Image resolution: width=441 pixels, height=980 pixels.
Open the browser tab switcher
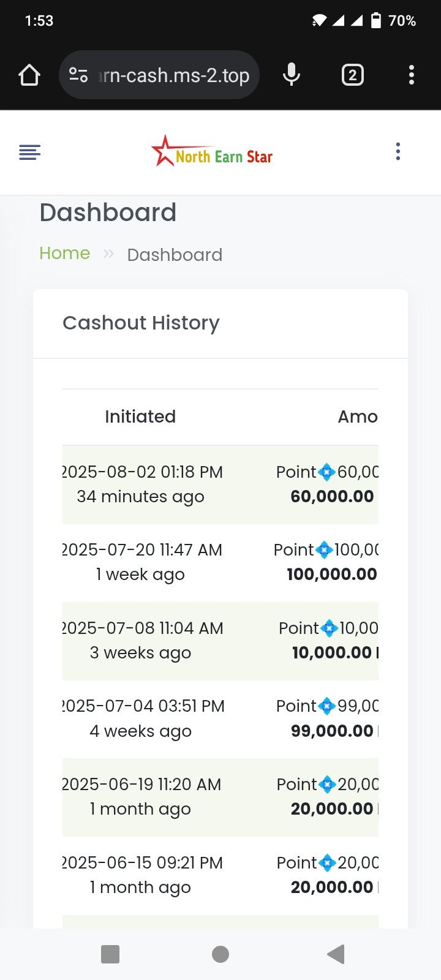click(352, 75)
